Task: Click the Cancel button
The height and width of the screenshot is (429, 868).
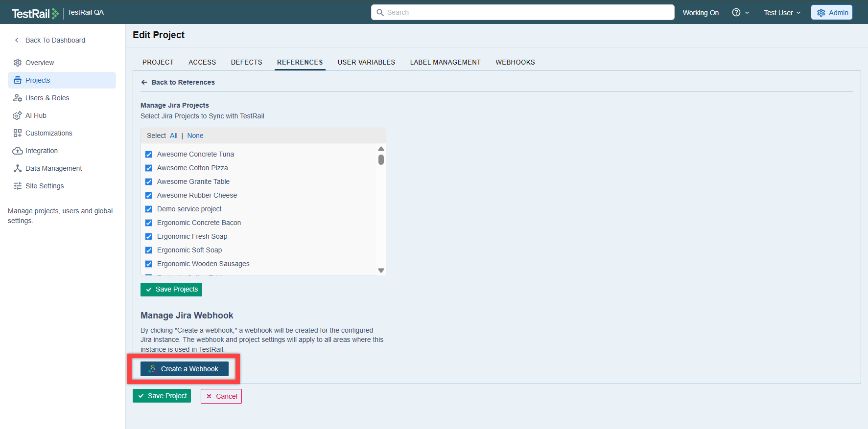Action: [x=221, y=396]
